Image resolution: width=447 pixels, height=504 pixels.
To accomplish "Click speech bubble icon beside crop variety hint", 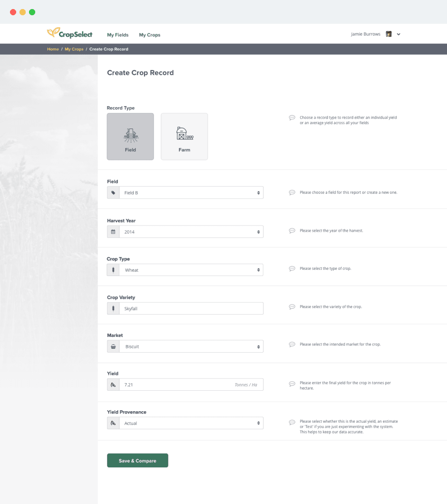I will point(292,307).
